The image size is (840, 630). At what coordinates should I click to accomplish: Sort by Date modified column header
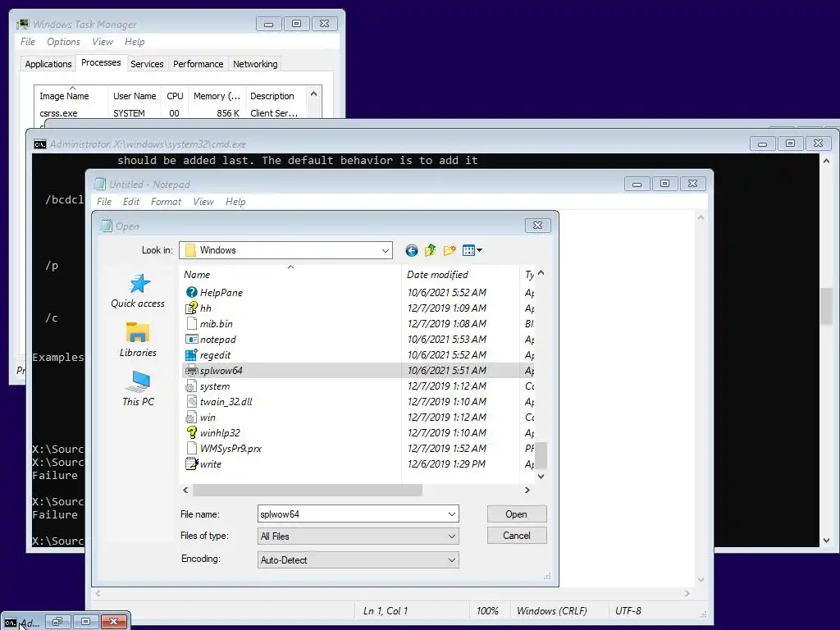(460, 274)
